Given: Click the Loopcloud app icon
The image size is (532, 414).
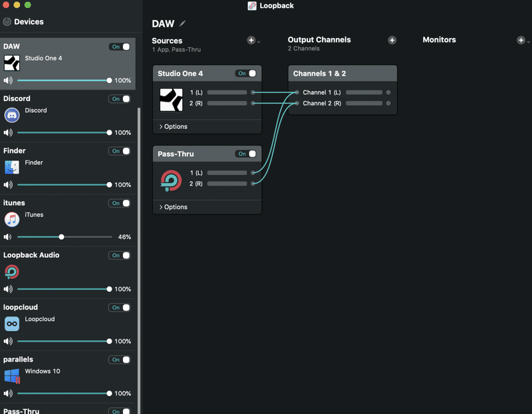Looking at the screenshot, I should (12, 324).
